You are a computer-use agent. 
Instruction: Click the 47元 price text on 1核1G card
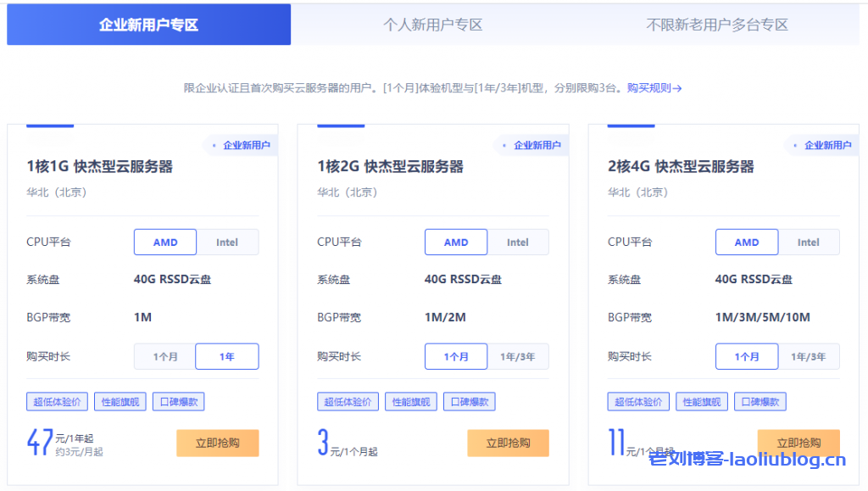[x=41, y=441]
